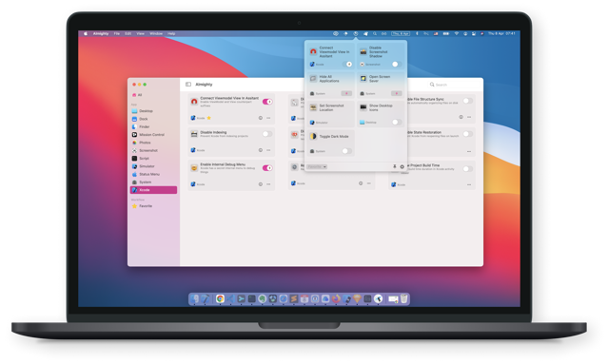
Task: Open Wi-Fi menu in menu bar
Action: (457, 34)
